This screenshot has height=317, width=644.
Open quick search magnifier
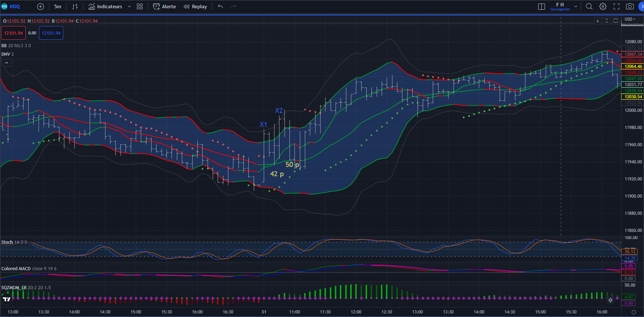point(589,6)
